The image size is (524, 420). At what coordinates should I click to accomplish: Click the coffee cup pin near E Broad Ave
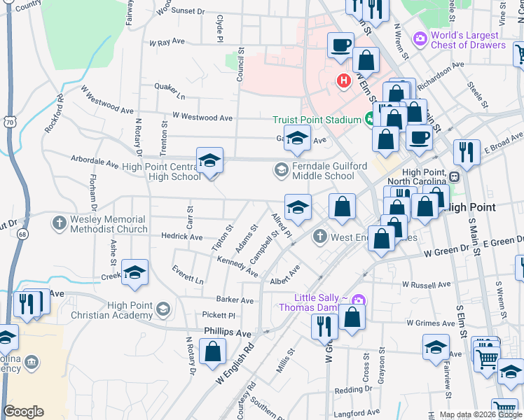(x=420, y=138)
